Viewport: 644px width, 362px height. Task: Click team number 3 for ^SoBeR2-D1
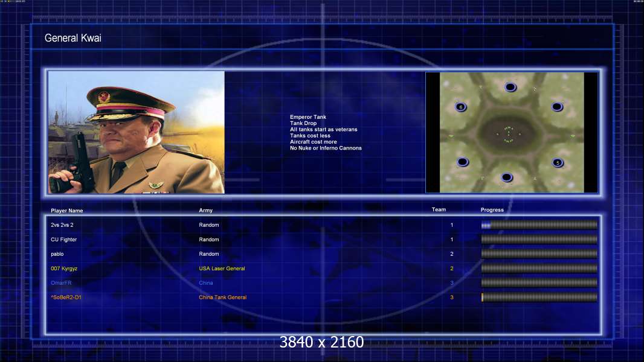click(452, 297)
